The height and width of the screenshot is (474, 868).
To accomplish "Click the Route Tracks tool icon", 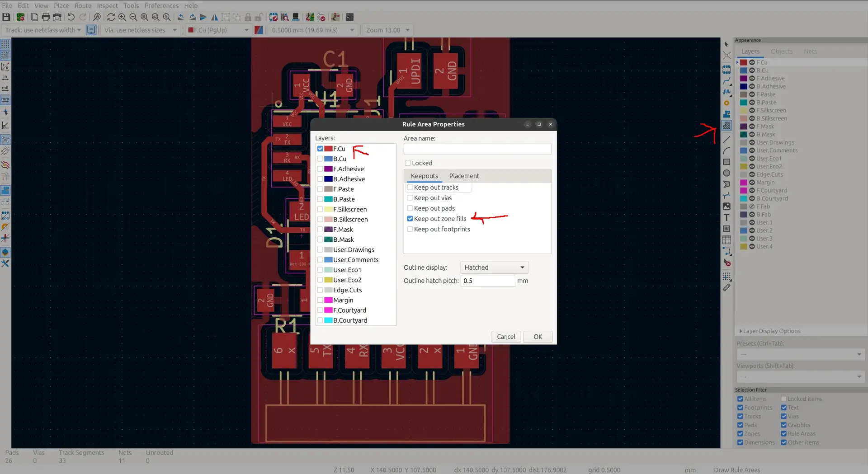I will [726, 81].
